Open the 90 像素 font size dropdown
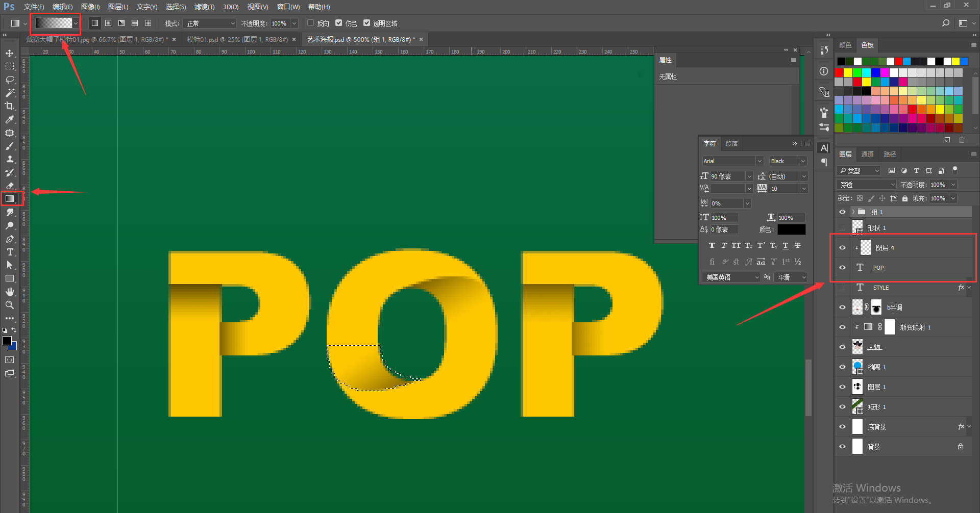Viewport: 980px width, 513px height. tap(749, 176)
